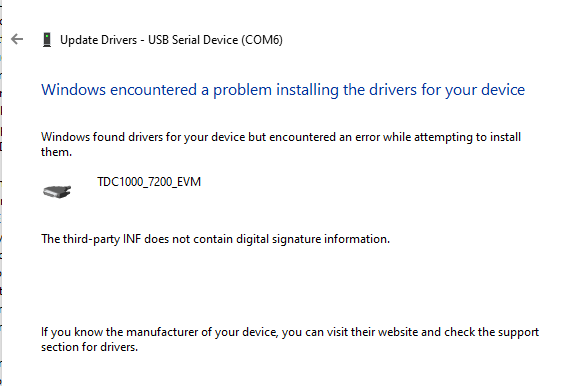570x386 pixels.
Task: Click 'USB Serial Device' in the title
Action: pyautogui.click(x=193, y=40)
